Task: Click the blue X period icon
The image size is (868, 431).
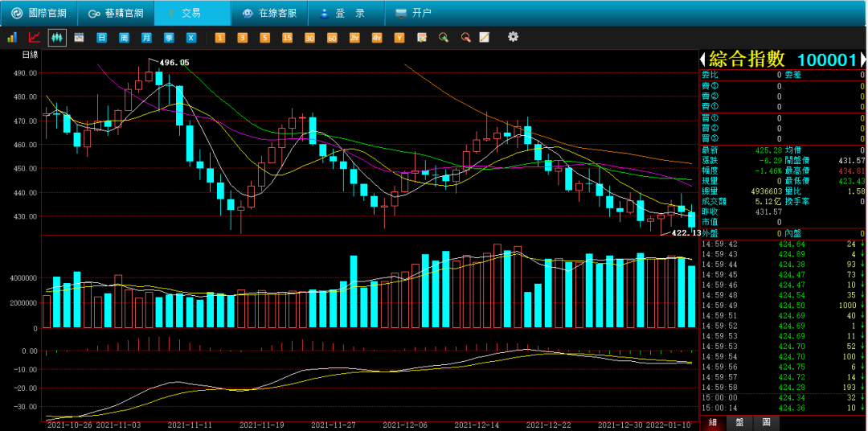Action: [190, 38]
